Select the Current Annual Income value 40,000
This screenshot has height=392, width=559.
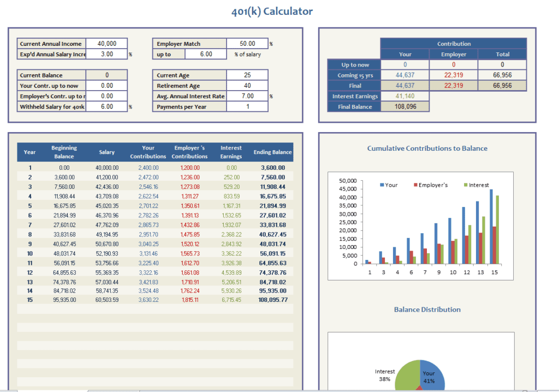[106, 44]
